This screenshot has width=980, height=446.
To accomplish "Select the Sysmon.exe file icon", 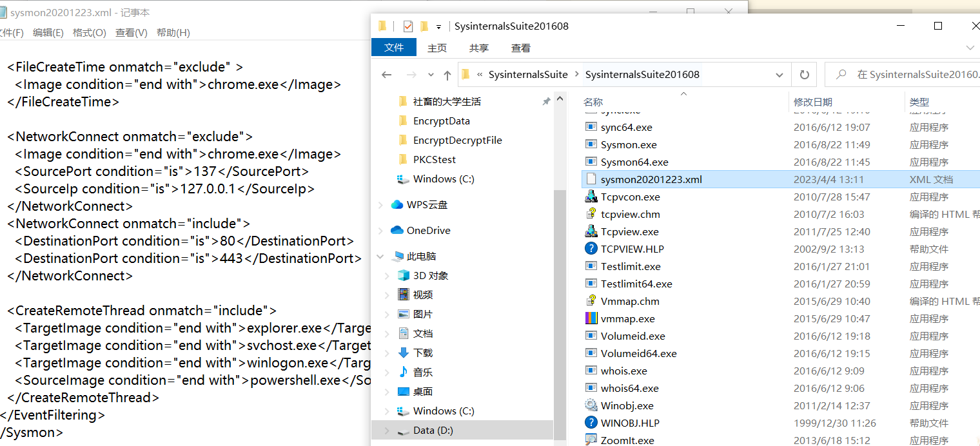I will (x=591, y=145).
